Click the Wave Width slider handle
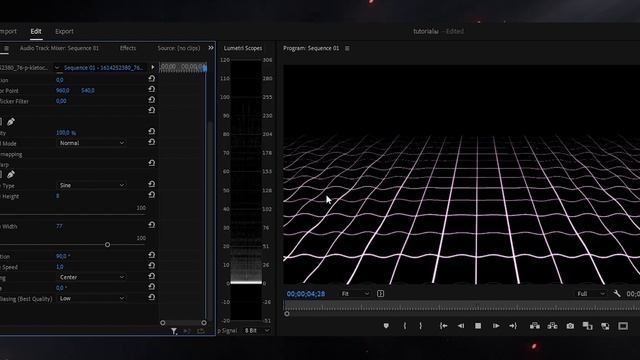The width and height of the screenshot is (640, 360). pos(107,244)
